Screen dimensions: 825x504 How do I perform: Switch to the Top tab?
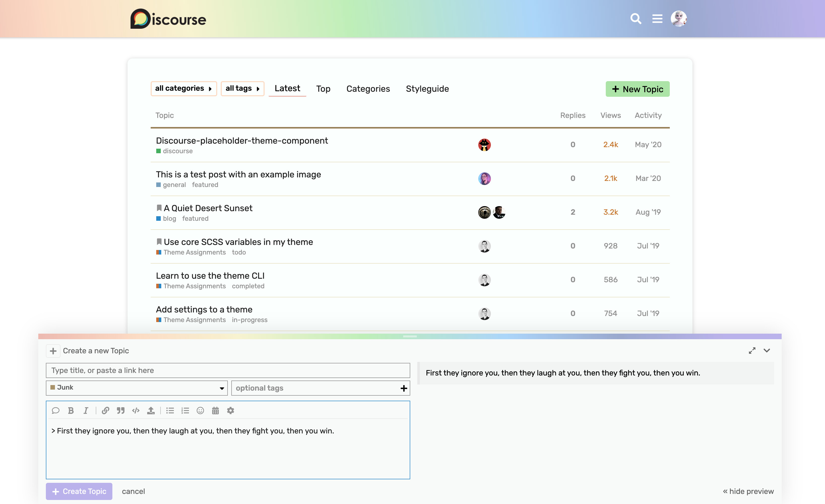click(x=323, y=89)
